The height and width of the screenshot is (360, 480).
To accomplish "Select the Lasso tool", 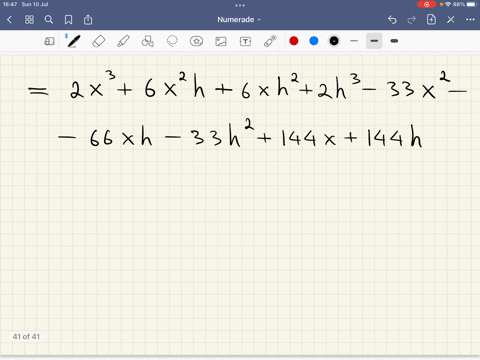I will 172,41.
